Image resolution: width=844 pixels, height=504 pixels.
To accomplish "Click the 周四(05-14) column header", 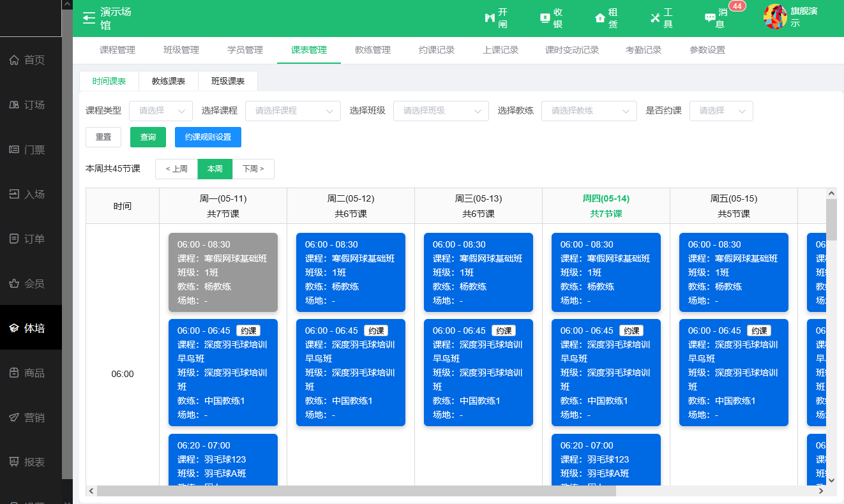I will [606, 206].
